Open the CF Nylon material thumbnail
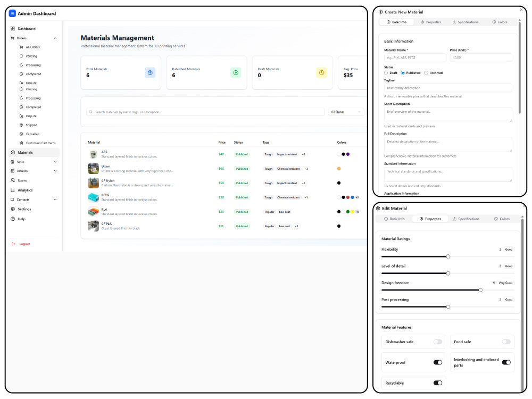Image resolution: width=532 pixels, height=399 pixels. pyautogui.click(x=93, y=183)
